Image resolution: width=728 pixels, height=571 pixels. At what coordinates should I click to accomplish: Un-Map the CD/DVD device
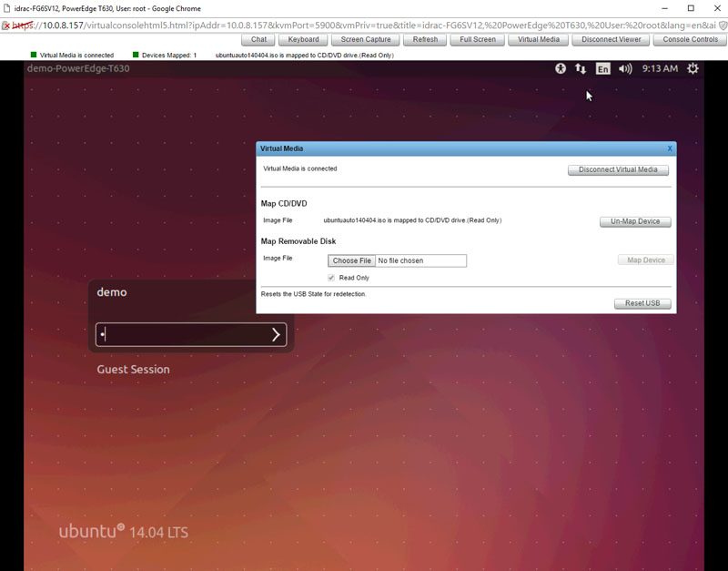pyautogui.click(x=635, y=221)
